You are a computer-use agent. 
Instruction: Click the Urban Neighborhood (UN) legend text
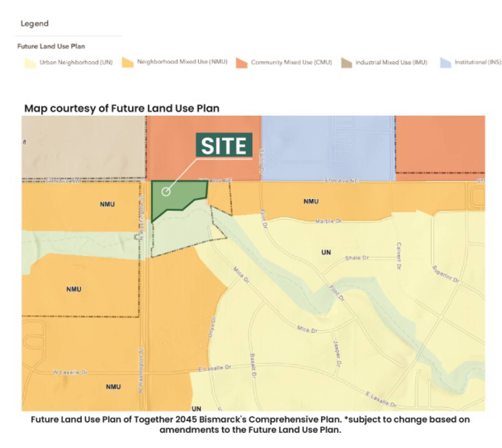click(x=76, y=62)
